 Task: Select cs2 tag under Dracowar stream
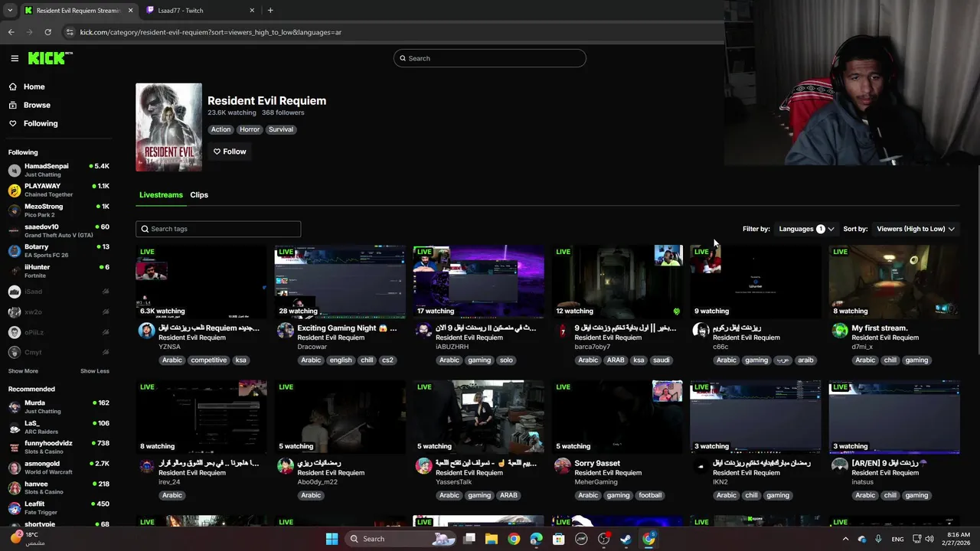pos(387,360)
